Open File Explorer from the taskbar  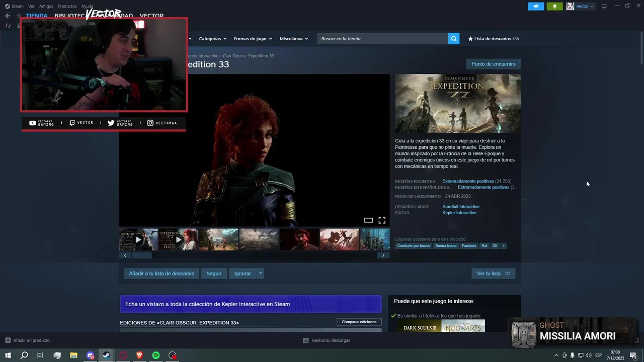coord(73,355)
